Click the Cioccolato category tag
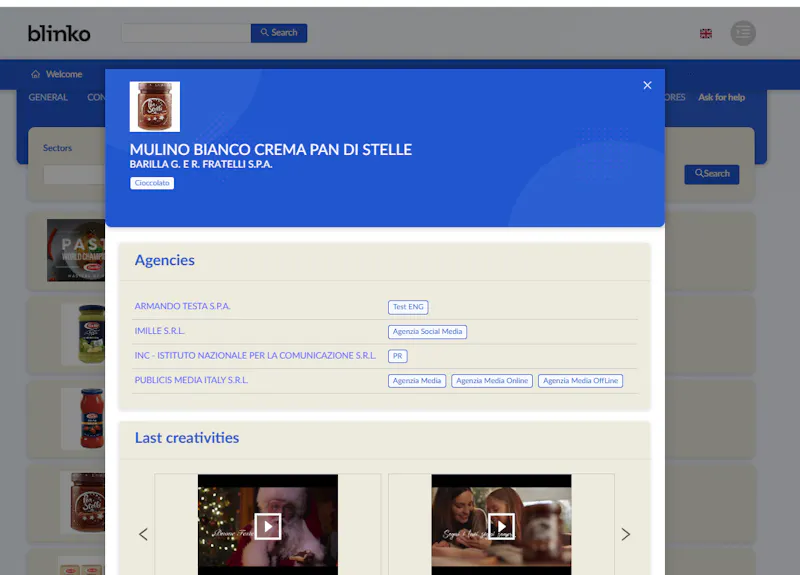The height and width of the screenshot is (575, 800). (x=152, y=183)
